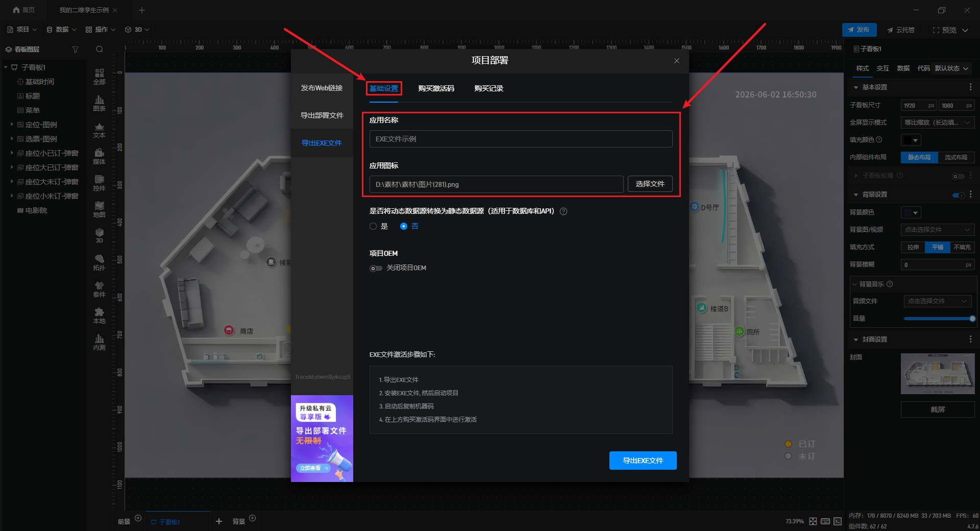
Task: Select the 否 radio option
Action: click(x=404, y=226)
